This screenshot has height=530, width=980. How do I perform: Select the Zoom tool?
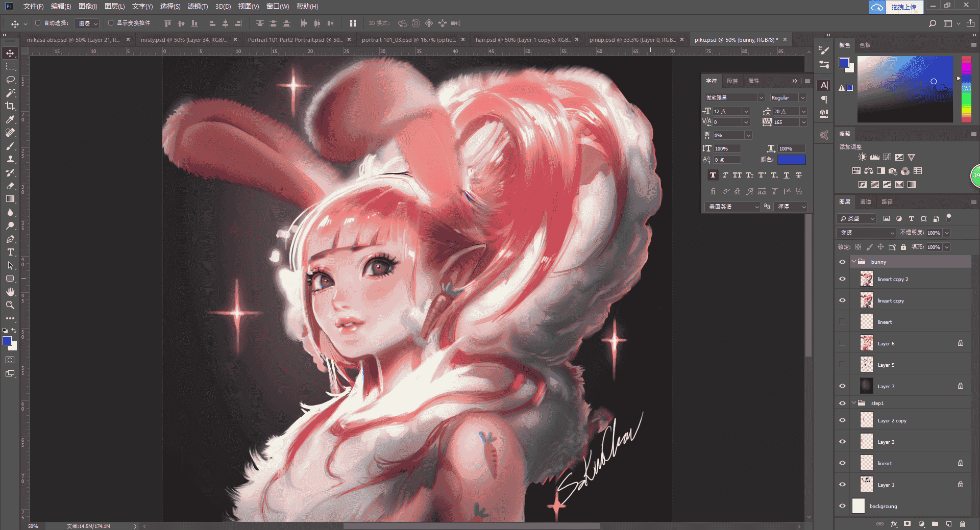point(10,305)
